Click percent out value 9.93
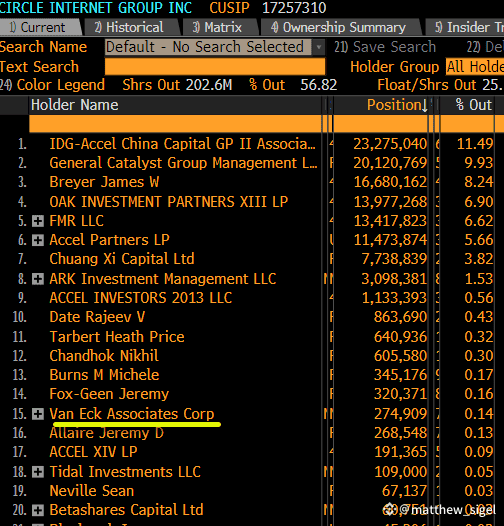Screen dimensions: 504x526 click(478, 163)
